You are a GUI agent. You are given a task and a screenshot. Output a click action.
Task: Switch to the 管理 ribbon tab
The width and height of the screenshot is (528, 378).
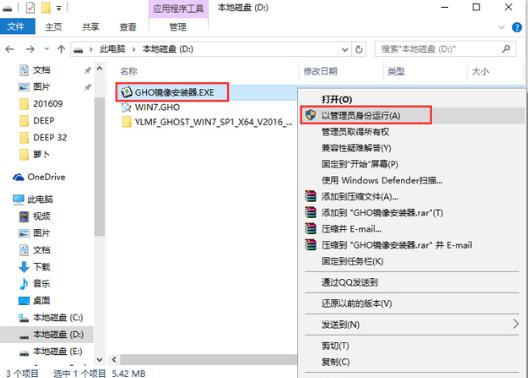point(178,27)
